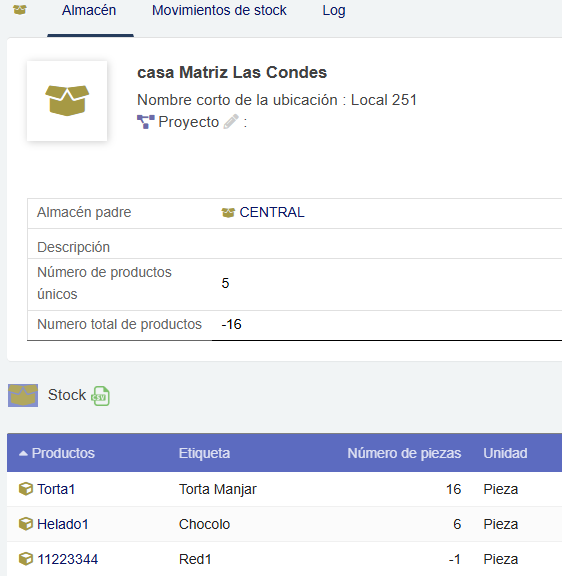562x576 pixels.
Task: Click the cube icon beside 11223344
Action: [x=25, y=559]
